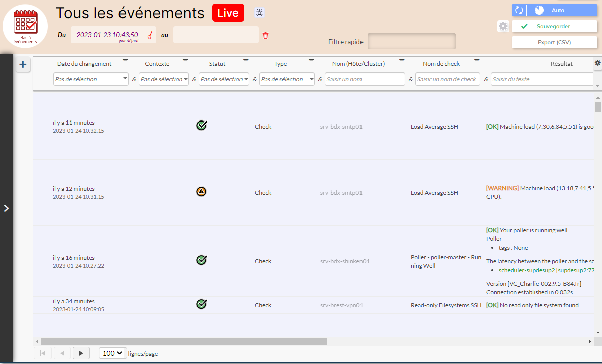This screenshot has height=364, width=602.
Task: Click the plus icon to add column
Action: [x=23, y=64]
